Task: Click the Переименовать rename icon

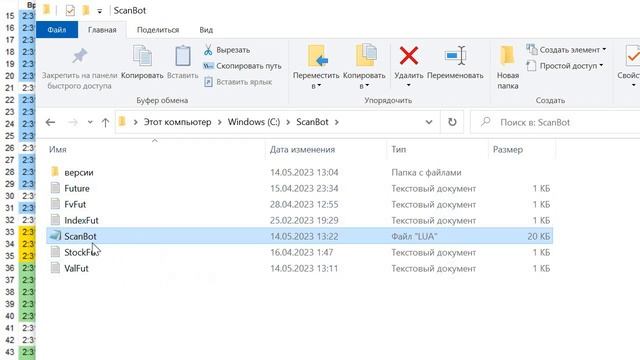Action: pos(456,56)
